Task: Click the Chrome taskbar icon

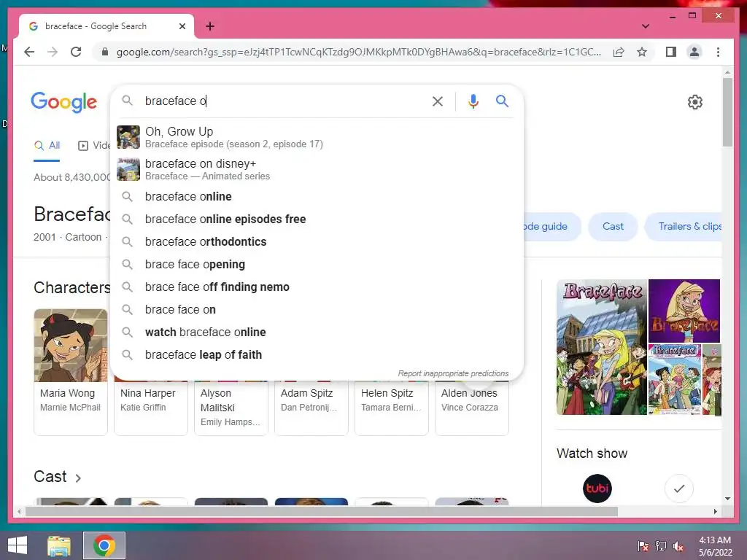Action: 104,545
